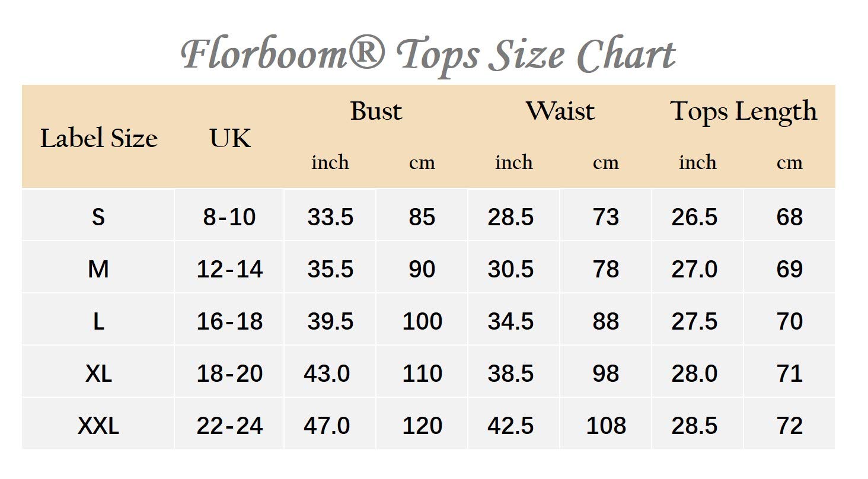Click the UK size 22-24 cell
This screenshot has width=868, height=479.
[x=229, y=426]
